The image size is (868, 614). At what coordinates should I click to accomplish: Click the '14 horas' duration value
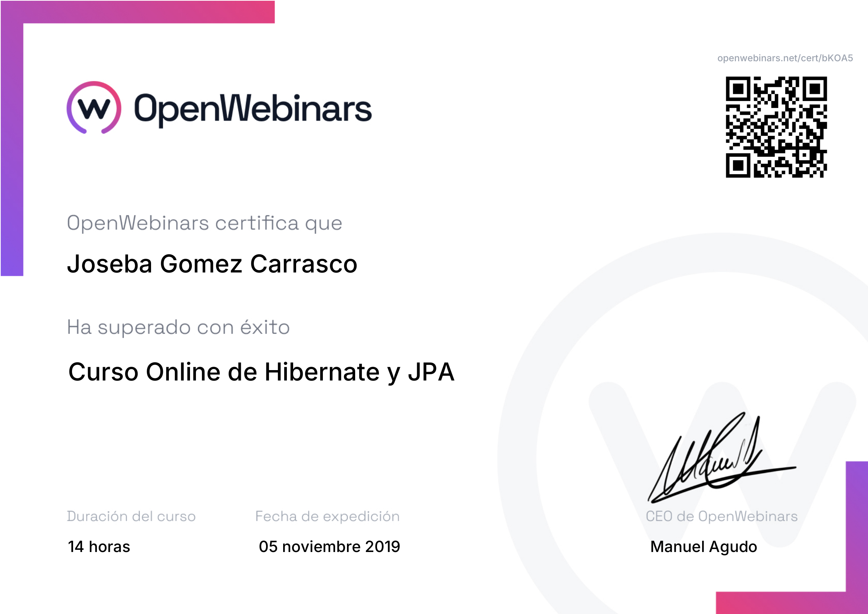99,546
